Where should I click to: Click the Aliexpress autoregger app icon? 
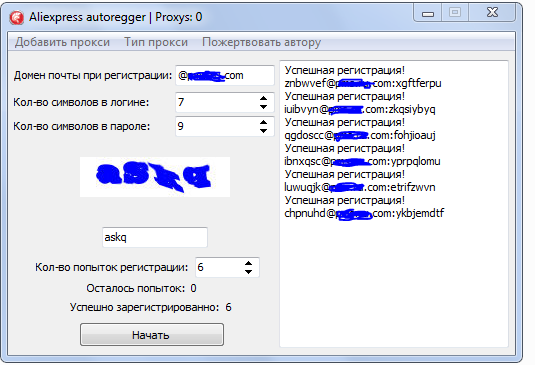[17, 17]
